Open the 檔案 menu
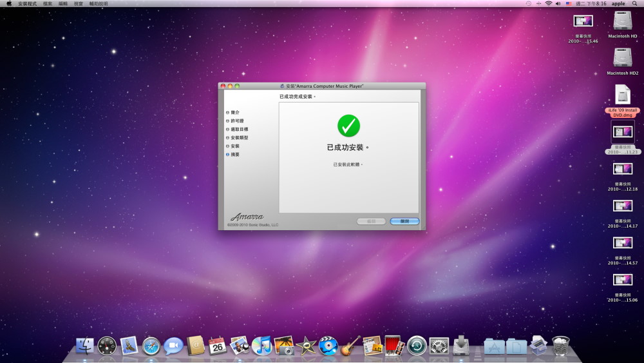Screen dimensions: 644x363 pos(48,4)
